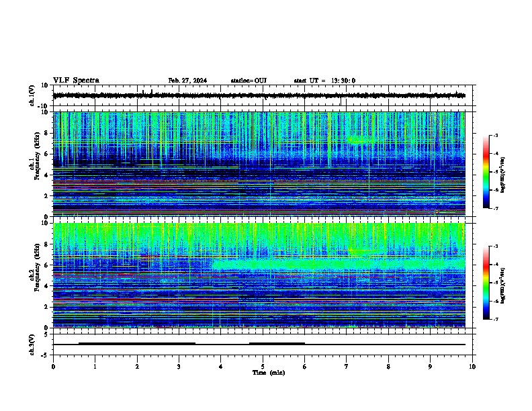Click the 'ch.1(V)' axis label

coord(32,95)
